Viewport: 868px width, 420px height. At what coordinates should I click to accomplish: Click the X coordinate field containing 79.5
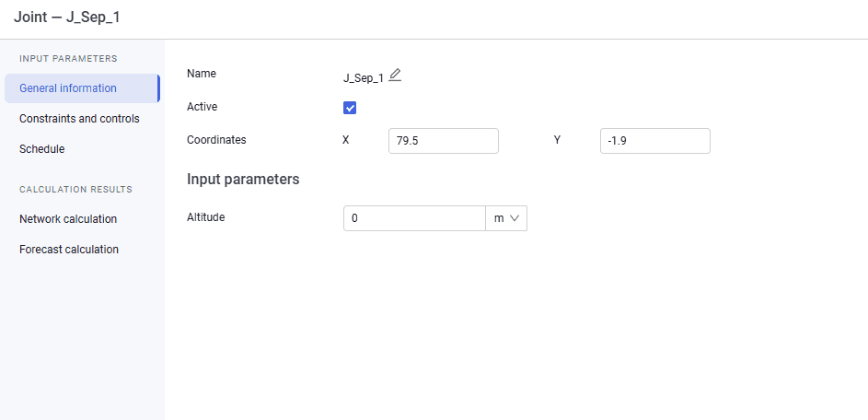click(x=444, y=141)
